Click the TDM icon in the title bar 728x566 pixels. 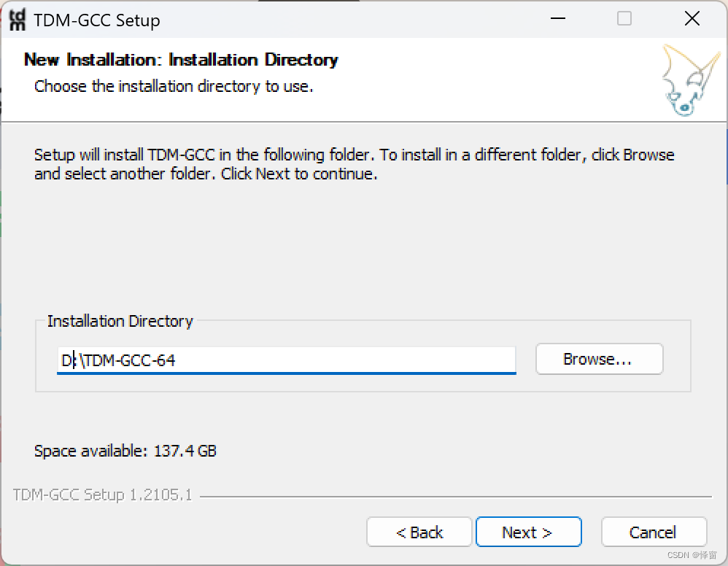tap(17, 20)
